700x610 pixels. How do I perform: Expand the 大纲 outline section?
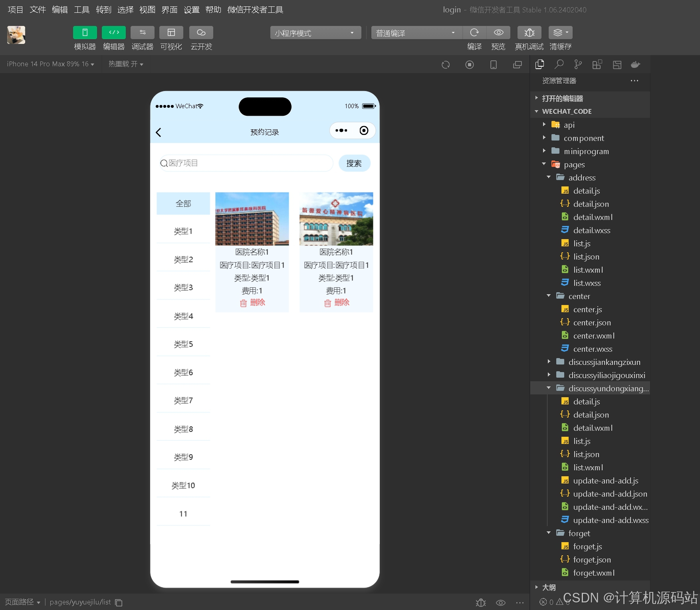[x=590, y=587]
